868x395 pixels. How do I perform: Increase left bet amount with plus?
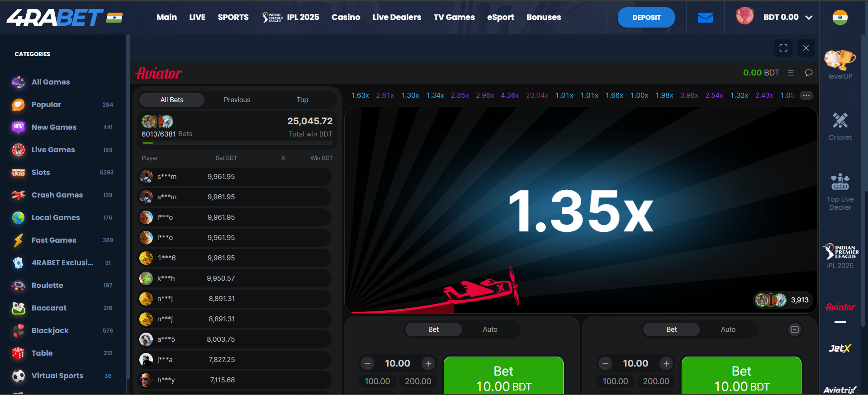coord(428,363)
